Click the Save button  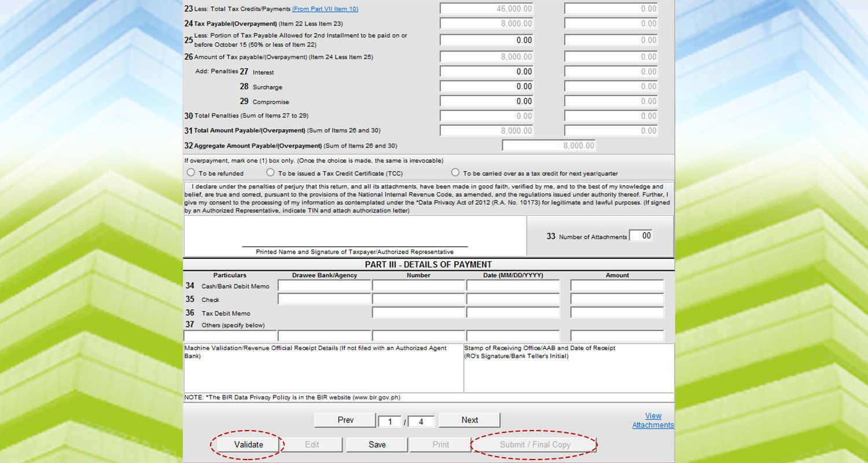click(377, 444)
